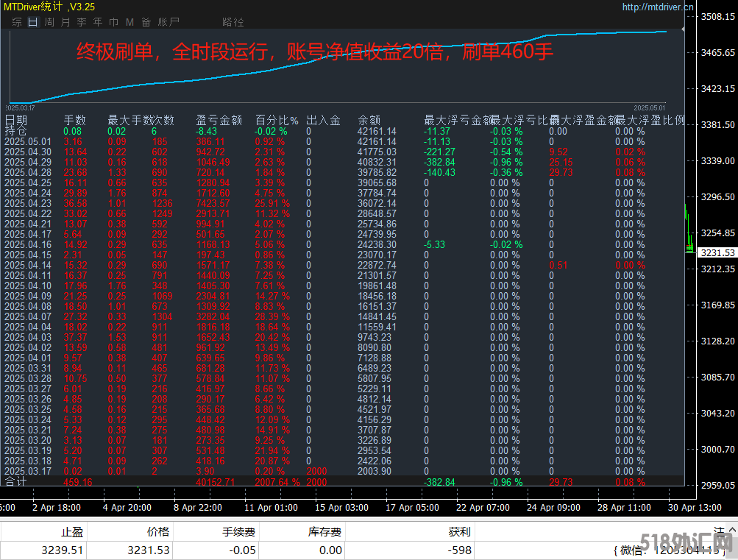Click profit value 7423.57
The height and width of the screenshot is (560, 738).
tap(213, 203)
